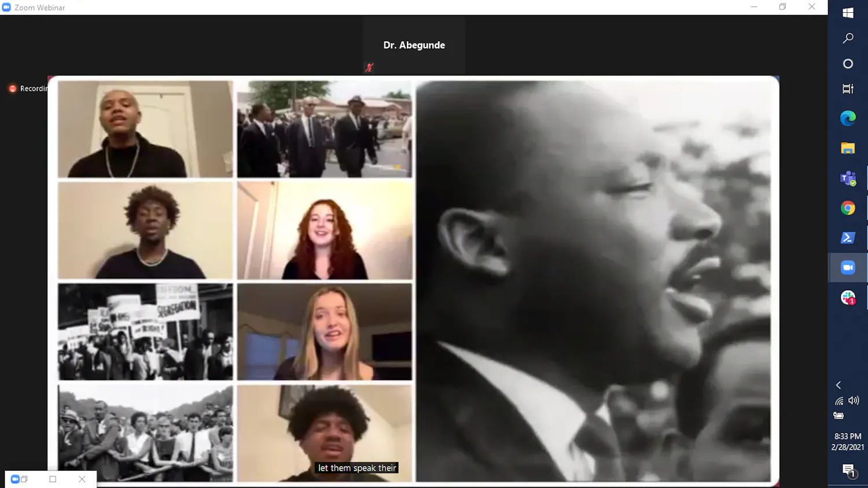Screen dimensions: 868x488
Task: Click the "let them speak their" caption text
Action: [357, 468]
